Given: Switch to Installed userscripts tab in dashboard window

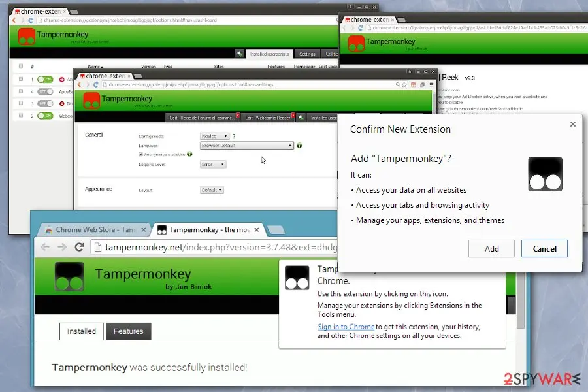Looking at the screenshot, I should coord(269,54).
